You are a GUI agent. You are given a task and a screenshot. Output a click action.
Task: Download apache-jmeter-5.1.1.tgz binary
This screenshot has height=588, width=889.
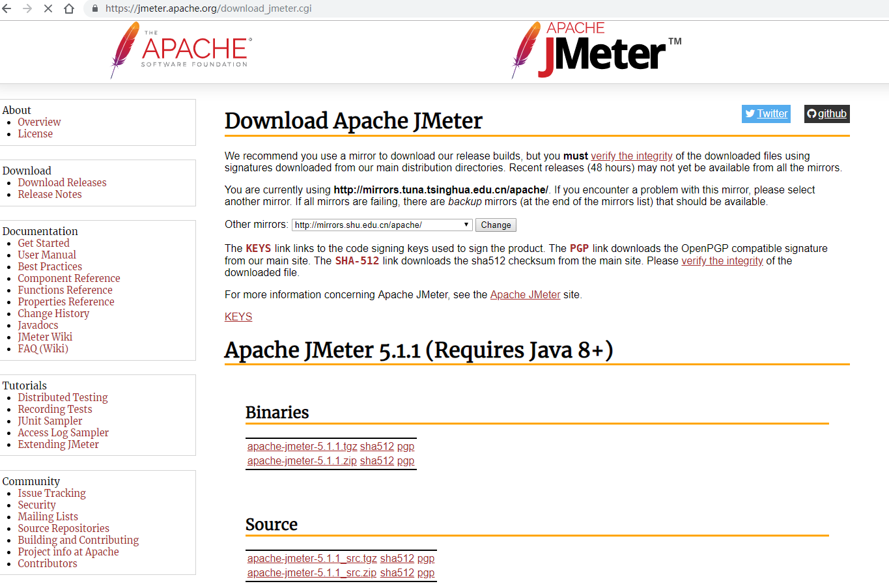coord(302,446)
